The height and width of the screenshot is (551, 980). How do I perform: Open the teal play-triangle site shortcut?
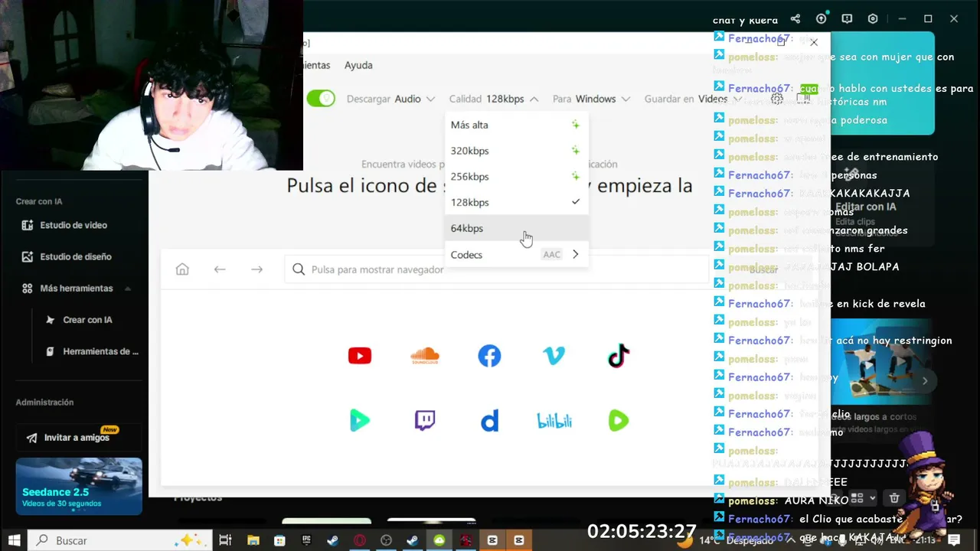359,420
